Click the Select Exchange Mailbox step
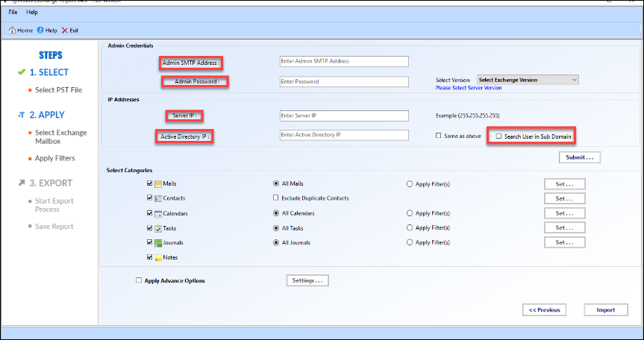644x340 pixels. click(x=60, y=137)
